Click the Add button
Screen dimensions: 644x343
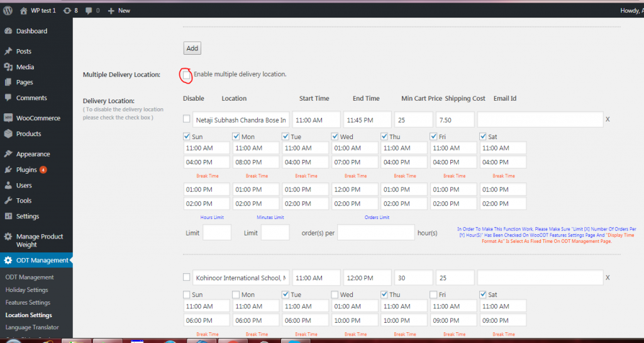(x=192, y=48)
